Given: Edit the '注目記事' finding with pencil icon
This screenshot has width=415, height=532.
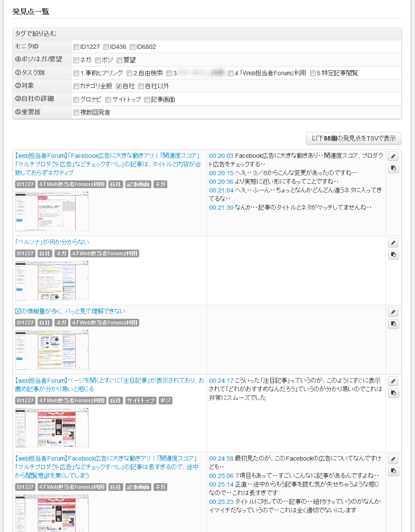Looking at the screenshot, I should pyautogui.click(x=393, y=381).
